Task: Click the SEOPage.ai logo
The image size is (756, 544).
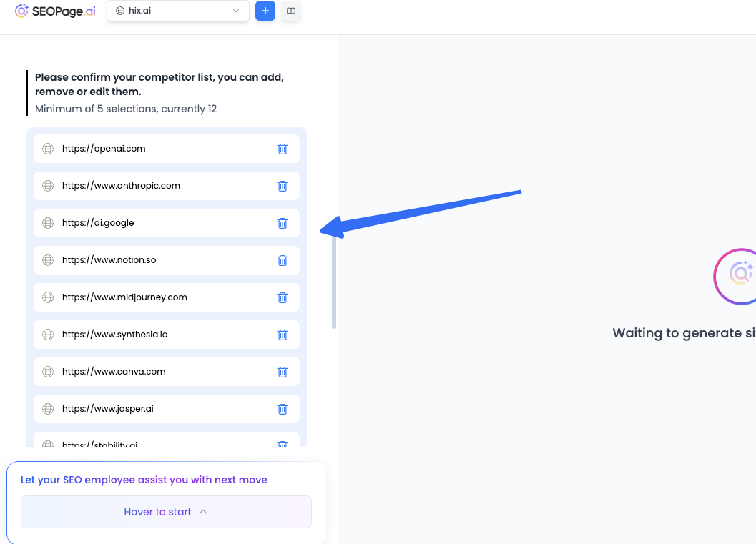Action: click(x=55, y=11)
